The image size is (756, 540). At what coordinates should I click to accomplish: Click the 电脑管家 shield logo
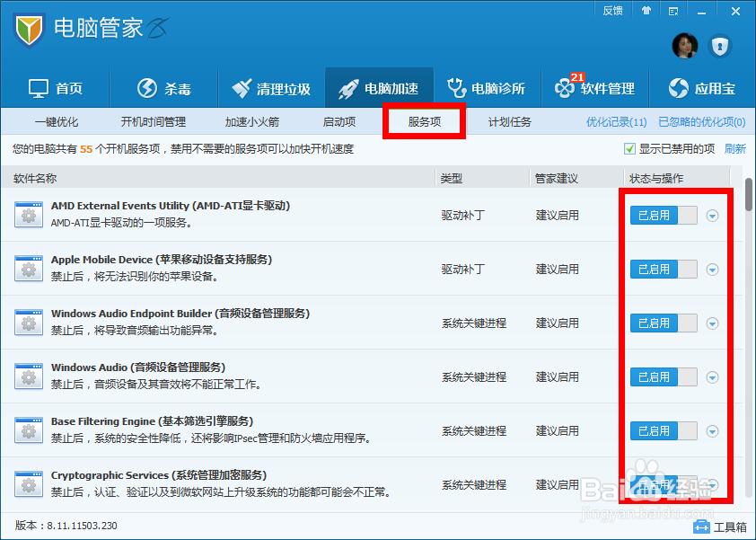point(30,31)
